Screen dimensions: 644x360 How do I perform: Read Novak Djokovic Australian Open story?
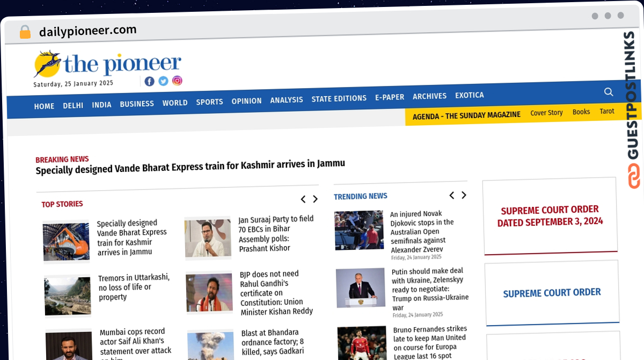click(422, 232)
